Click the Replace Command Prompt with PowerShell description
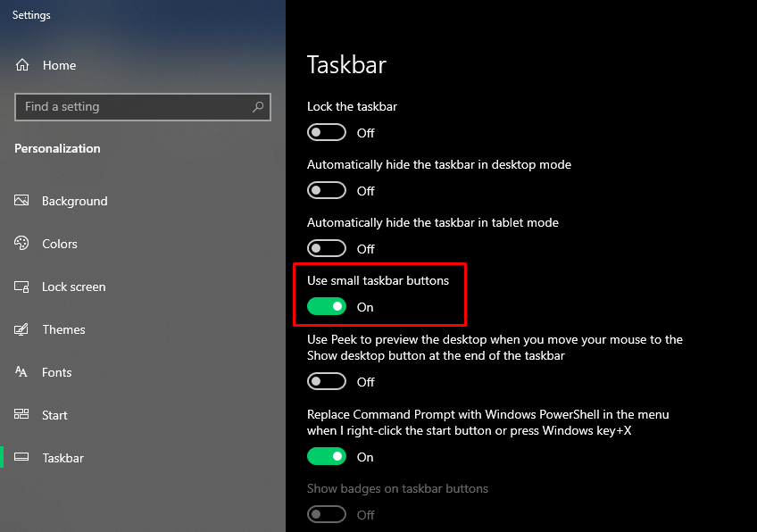Viewport: 757px width, 532px height. [488, 422]
